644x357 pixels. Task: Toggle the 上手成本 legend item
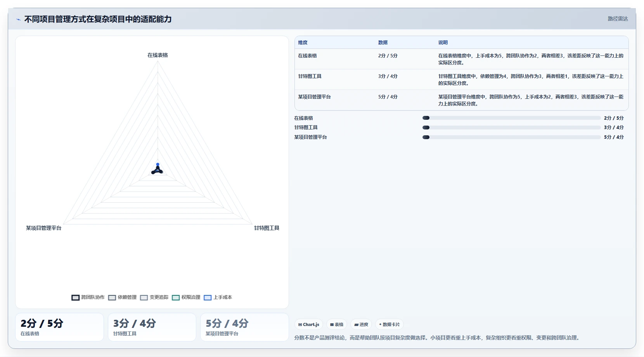[218, 297]
